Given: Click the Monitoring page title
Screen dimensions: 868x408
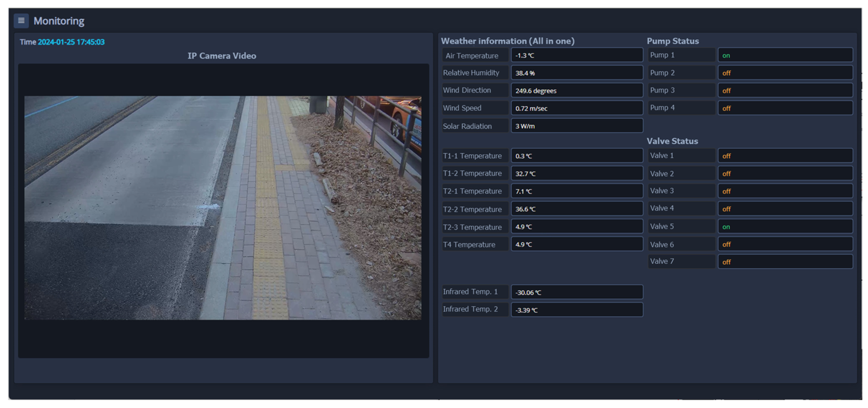Looking at the screenshot, I should (59, 21).
